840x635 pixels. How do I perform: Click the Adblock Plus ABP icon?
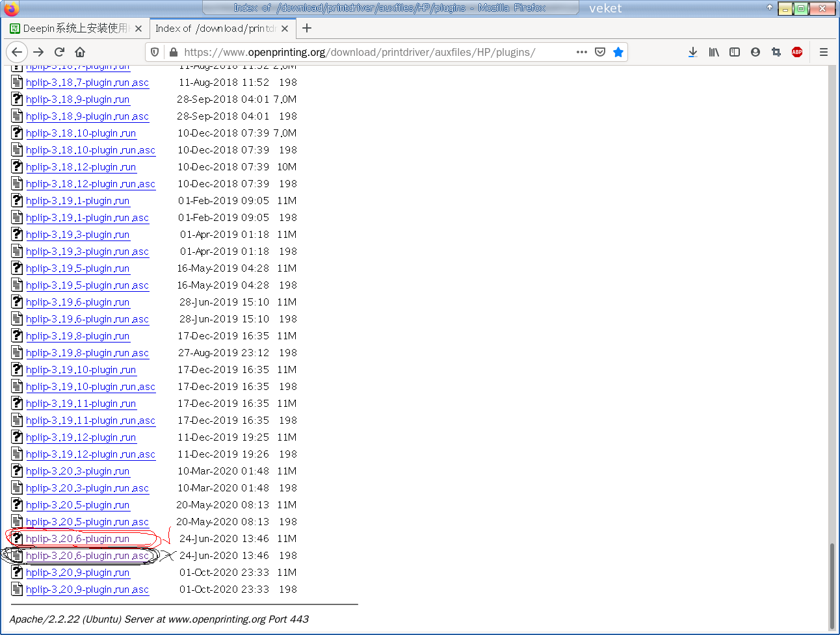[x=797, y=52]
